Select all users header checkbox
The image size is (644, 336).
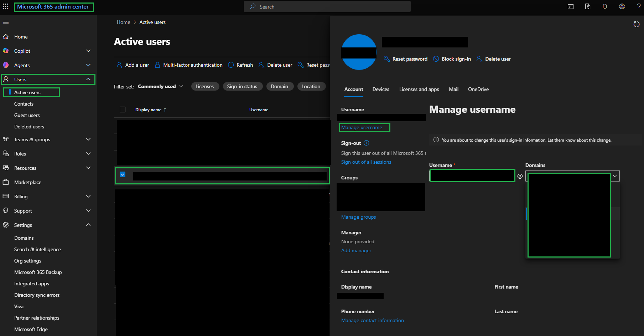(123, 110)
